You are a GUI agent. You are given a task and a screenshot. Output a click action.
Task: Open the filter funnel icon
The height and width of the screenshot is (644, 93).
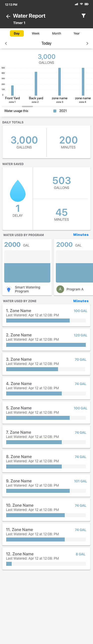click(x=84, y=16)
